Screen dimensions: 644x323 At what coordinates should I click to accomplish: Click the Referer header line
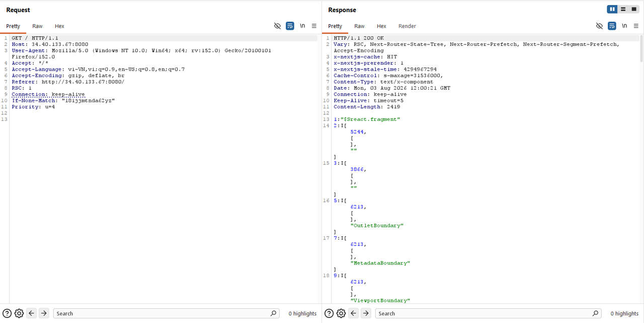coord(68,82)
